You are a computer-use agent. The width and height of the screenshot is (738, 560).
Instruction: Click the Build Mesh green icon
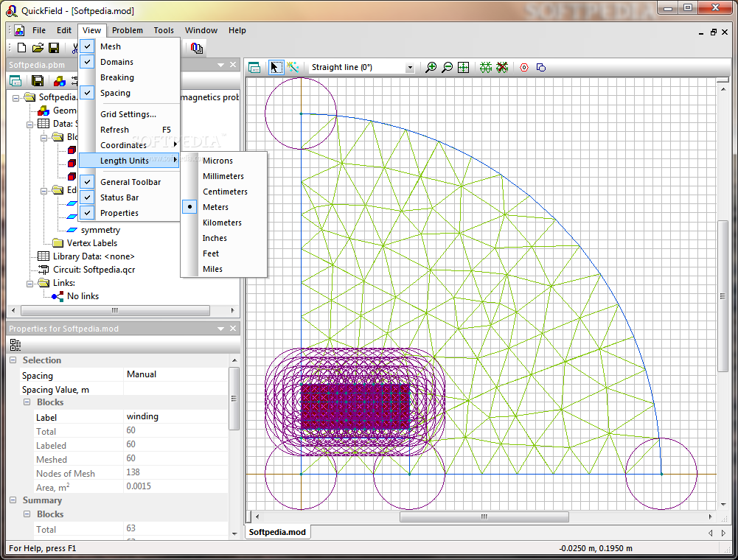[486, 68]
